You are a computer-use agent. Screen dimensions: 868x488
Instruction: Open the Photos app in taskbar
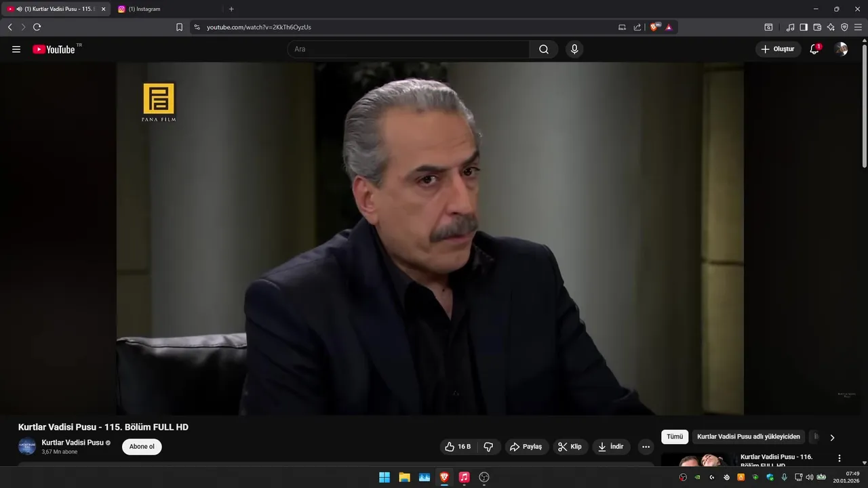click(425, 477)
